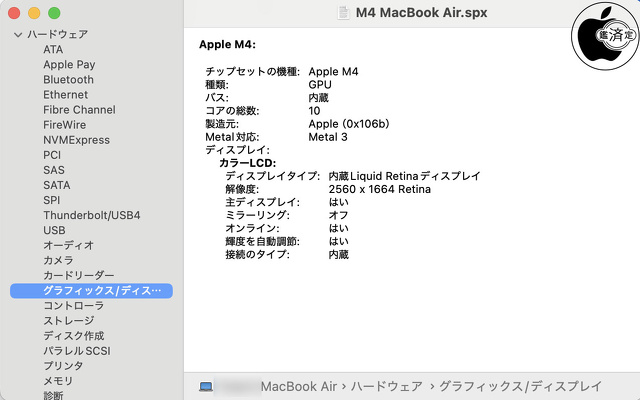Collapse the ハードウェア section chevron
Image resolution: width=640 pixels, height=400 pixels.
[18, 35]
